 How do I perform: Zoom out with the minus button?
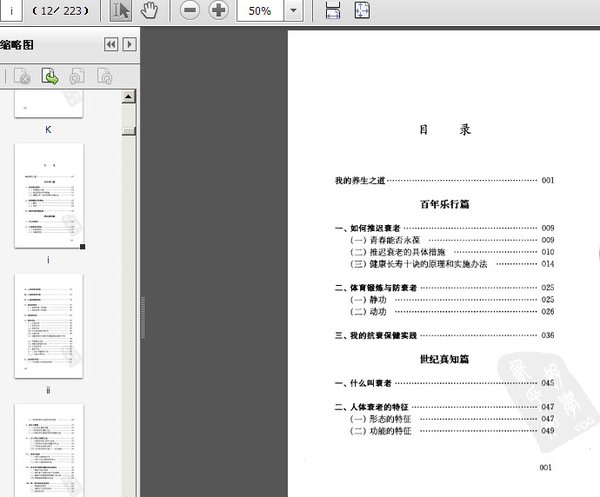[x=190, y=10]
